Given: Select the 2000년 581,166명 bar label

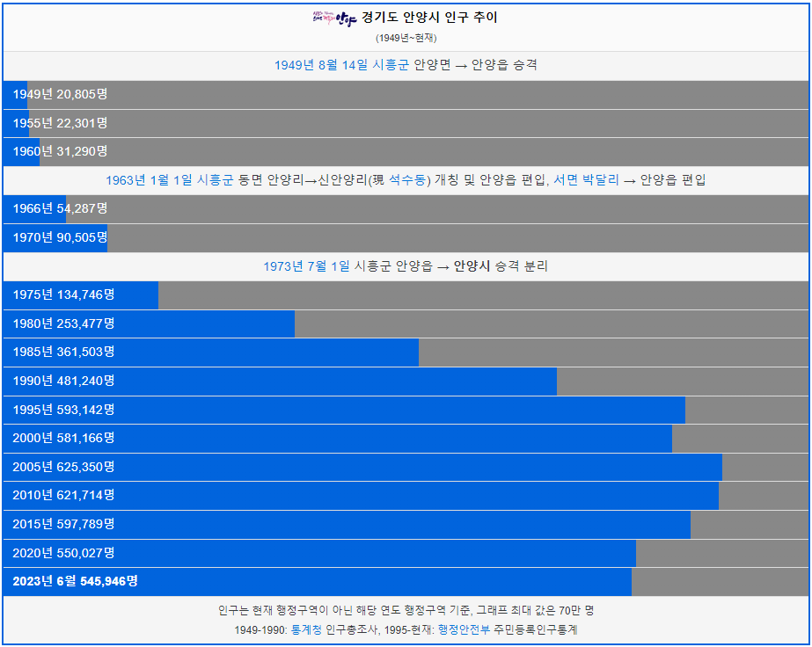Looking at the screenshot, I should coord(63,439).
